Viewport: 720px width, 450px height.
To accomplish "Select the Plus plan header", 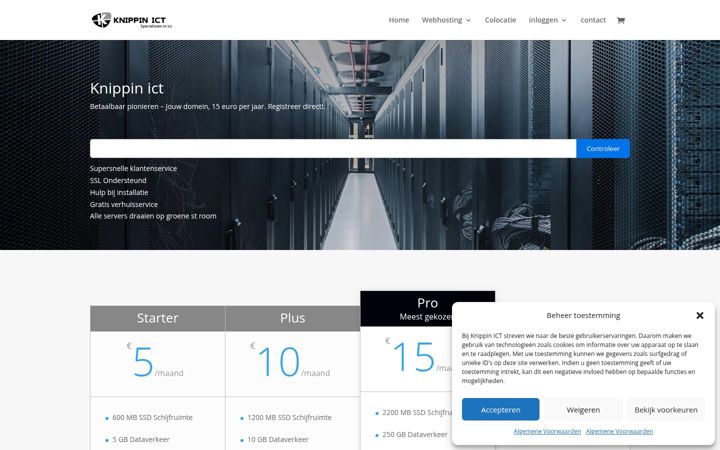I will click(x=292, y=318).
